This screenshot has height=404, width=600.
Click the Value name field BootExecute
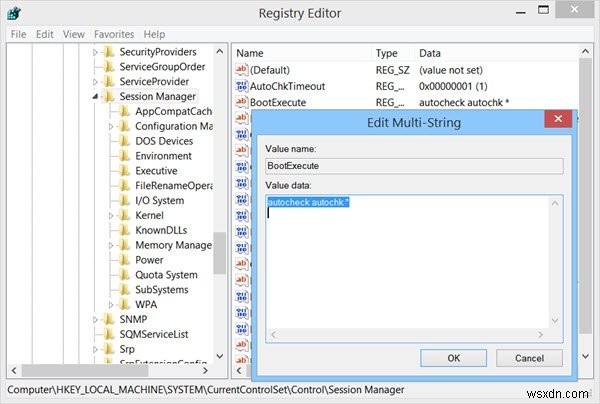414,166
